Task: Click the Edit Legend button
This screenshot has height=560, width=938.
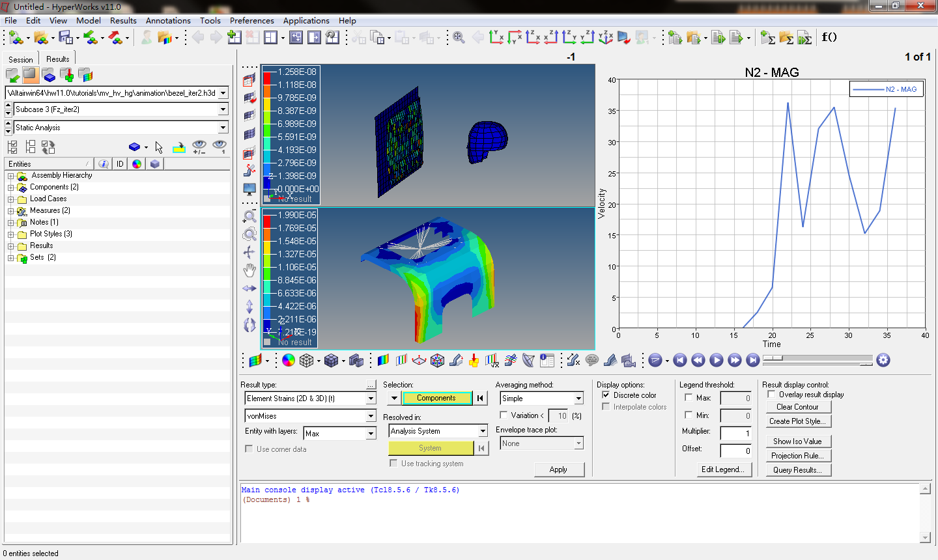Action: pos(723,469)
